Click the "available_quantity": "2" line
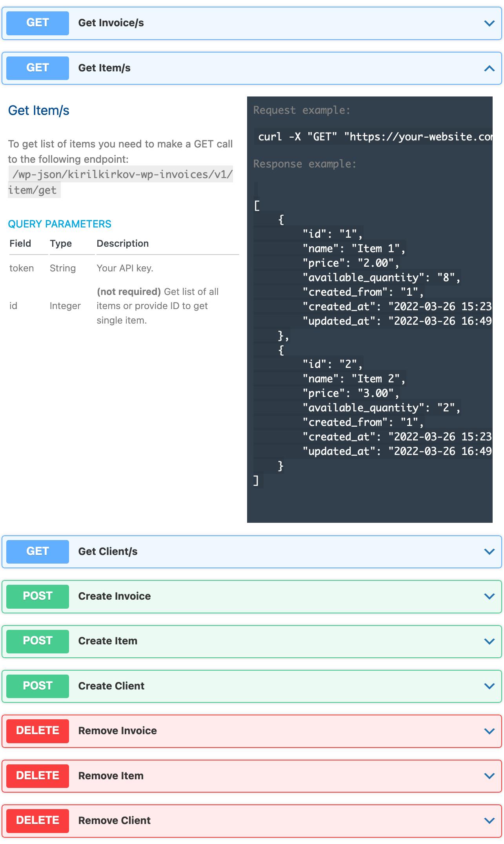This screenshot has width=504, height=844. coord(381,408)
